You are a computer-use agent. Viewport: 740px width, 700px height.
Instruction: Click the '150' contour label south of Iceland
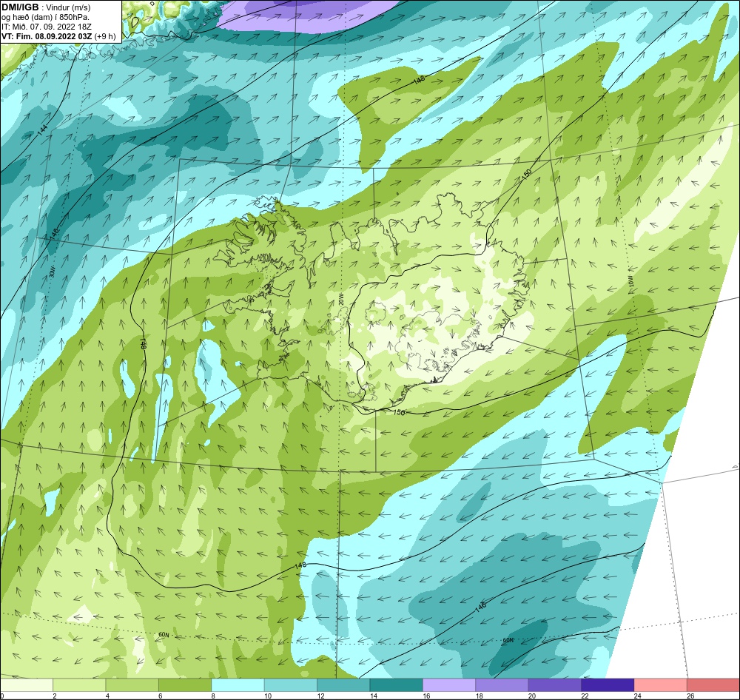[x=400, y=413]
